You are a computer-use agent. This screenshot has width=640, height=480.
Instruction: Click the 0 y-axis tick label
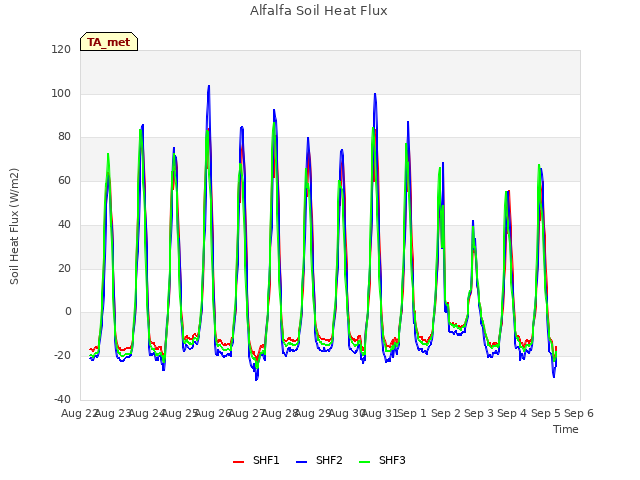click(x=68, y=312)
